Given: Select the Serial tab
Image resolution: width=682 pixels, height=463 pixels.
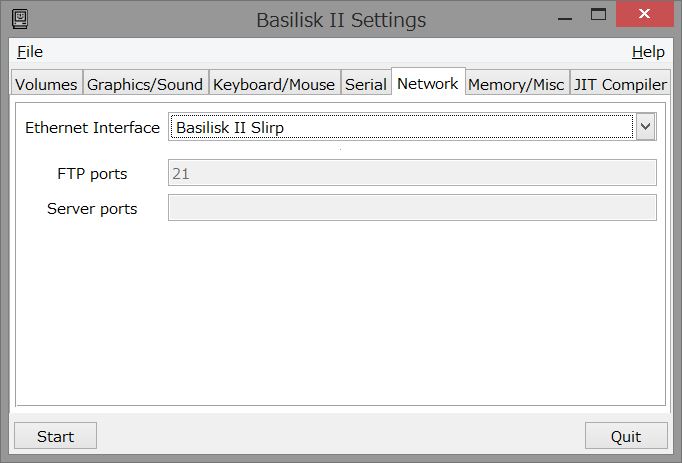Looking at the screenshot, I should tap(366, 84).
